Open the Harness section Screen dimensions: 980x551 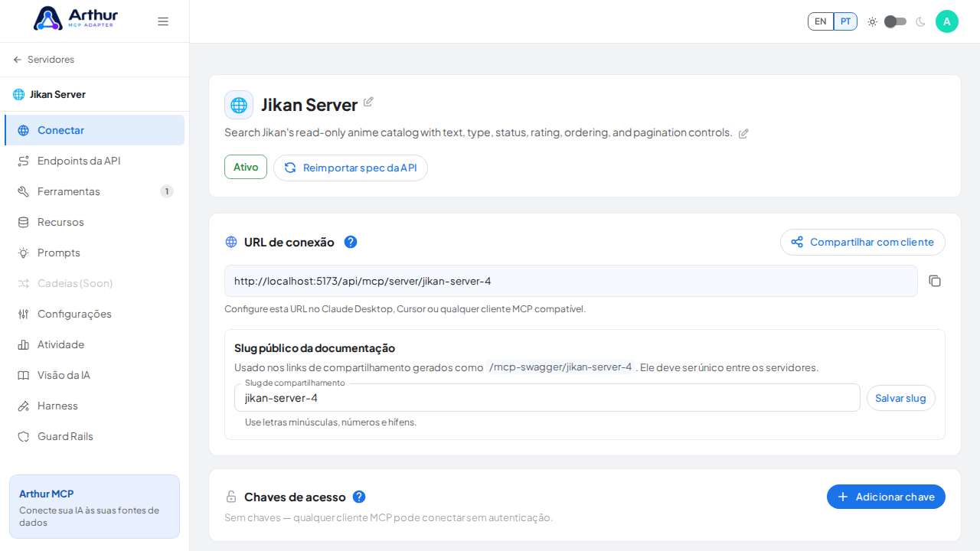tap(95, 406)
